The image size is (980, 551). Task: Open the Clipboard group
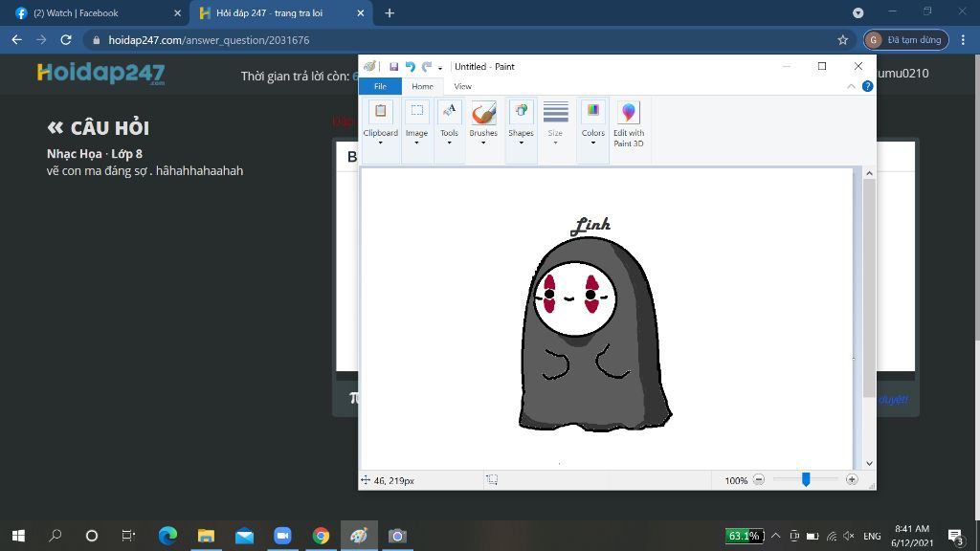click(x=381, y=123)
